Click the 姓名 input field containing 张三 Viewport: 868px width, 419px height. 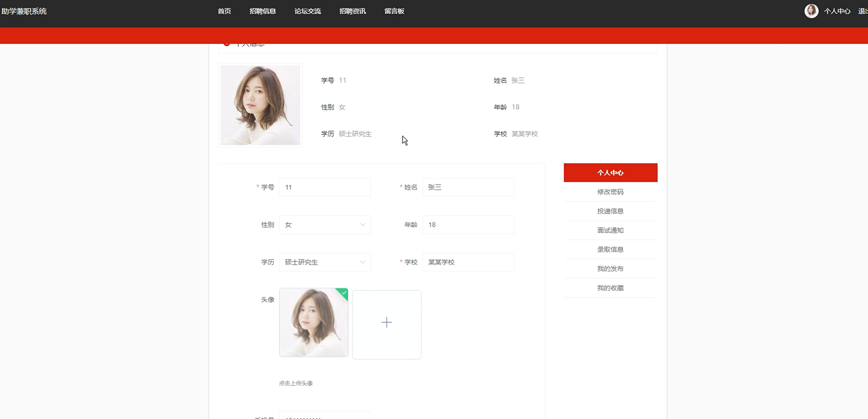coord(468,187)
